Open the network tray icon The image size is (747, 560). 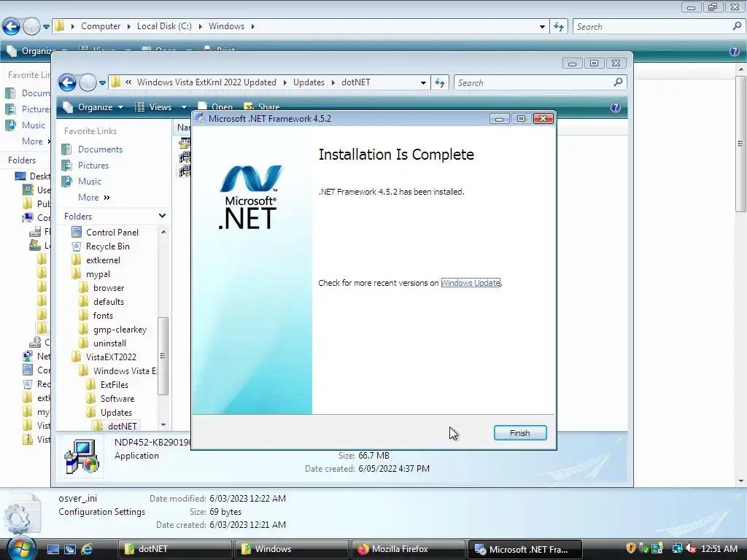(x=677, y=548)
